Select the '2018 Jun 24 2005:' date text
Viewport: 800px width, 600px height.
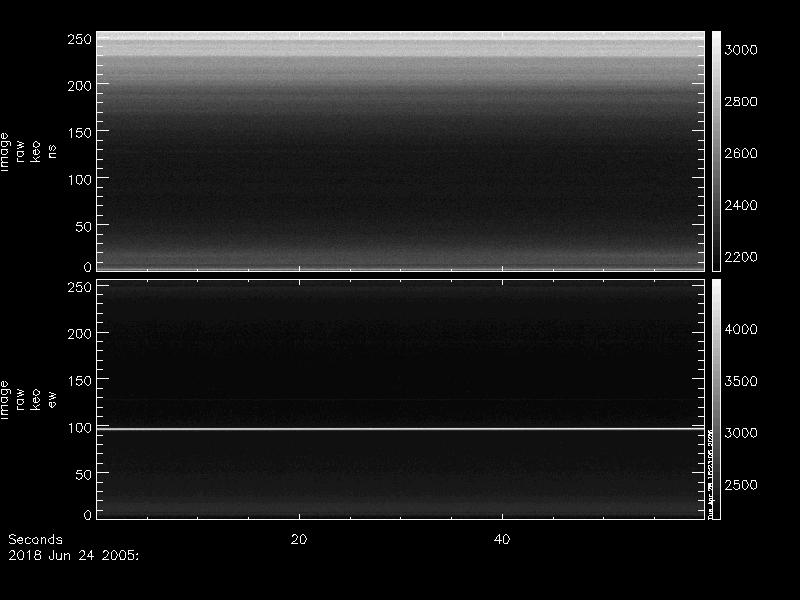[73, 556]
